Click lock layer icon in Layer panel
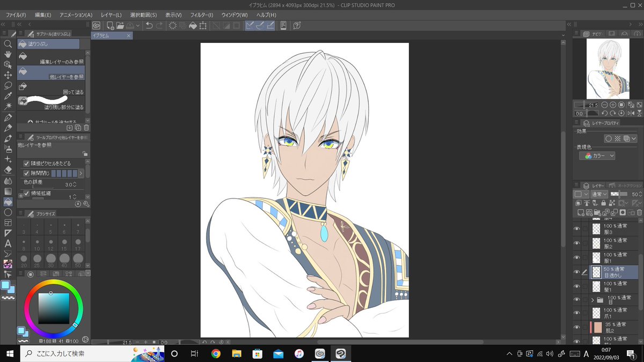The image size is (644, 362). 604,203
